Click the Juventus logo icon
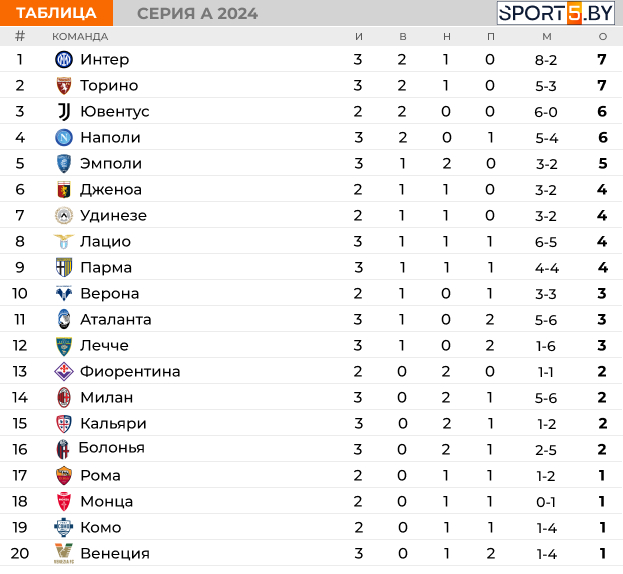Screen dimensions: 623x574 [64, 112]
